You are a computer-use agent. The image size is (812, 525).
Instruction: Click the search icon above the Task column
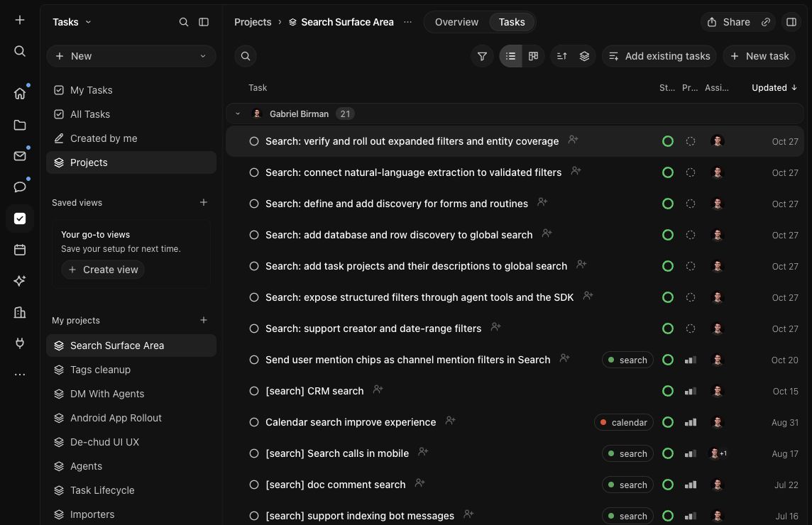click(246, 56)
